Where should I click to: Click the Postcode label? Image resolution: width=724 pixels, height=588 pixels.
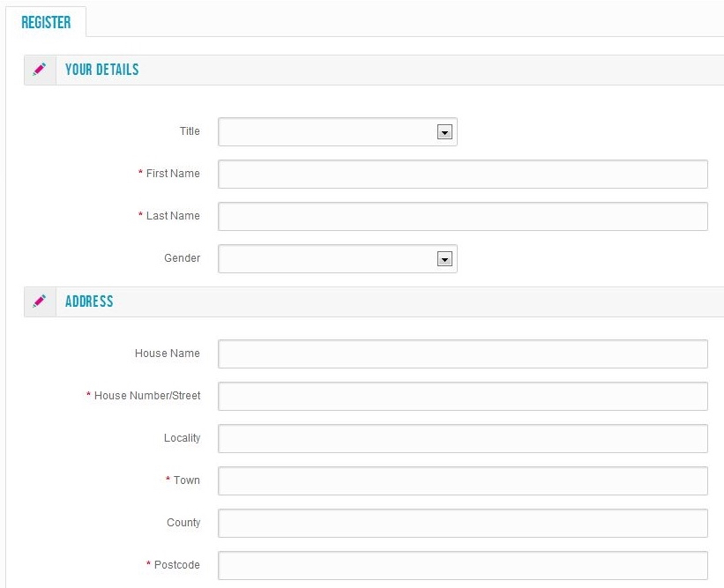[x=177, y=565]
